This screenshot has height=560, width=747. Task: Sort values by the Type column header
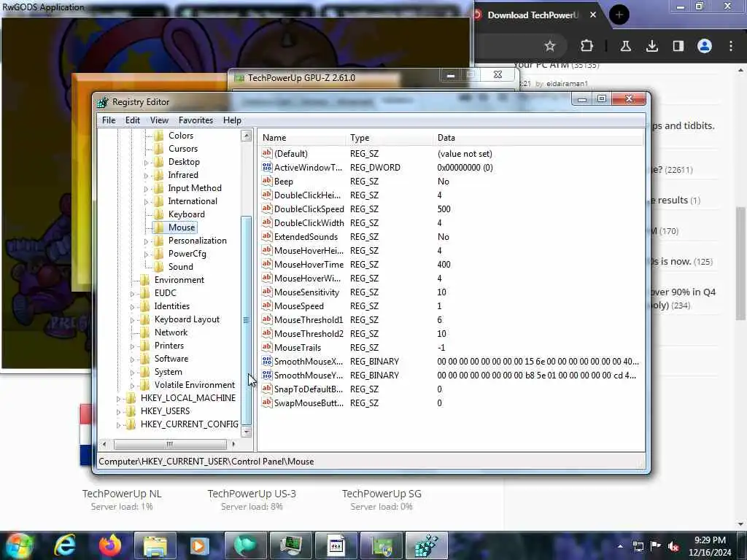point(390,138)
